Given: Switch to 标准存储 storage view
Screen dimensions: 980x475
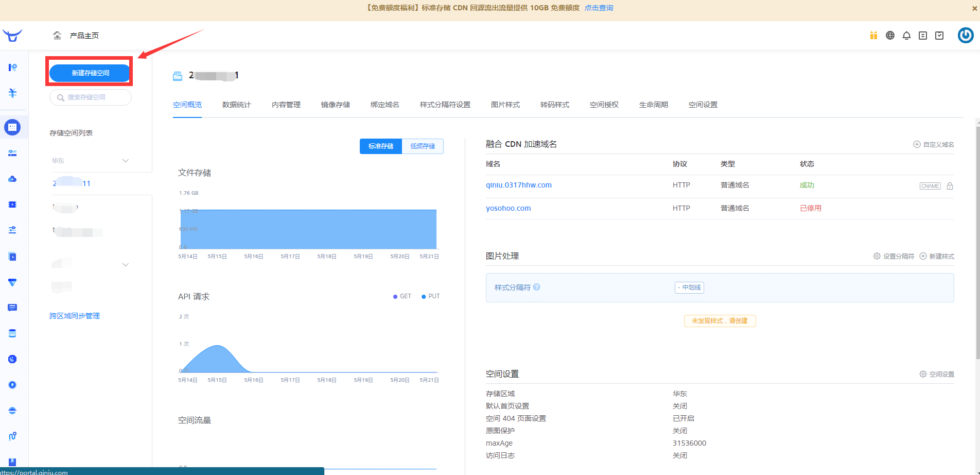Looking at the screenshot, I should tap(380, 146).
